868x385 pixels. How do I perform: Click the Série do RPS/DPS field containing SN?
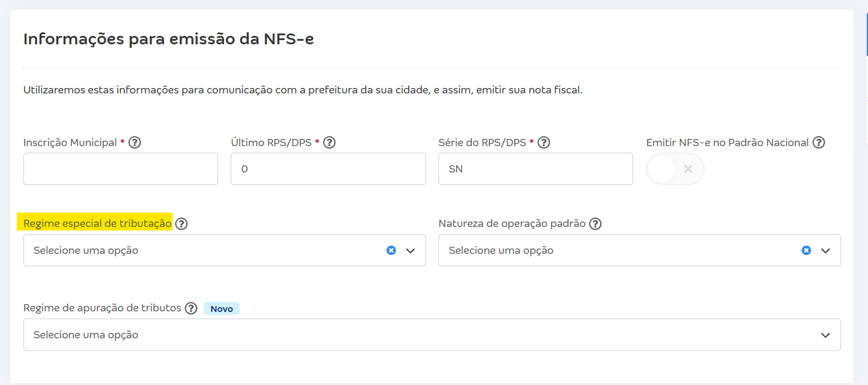click(536, 168)
